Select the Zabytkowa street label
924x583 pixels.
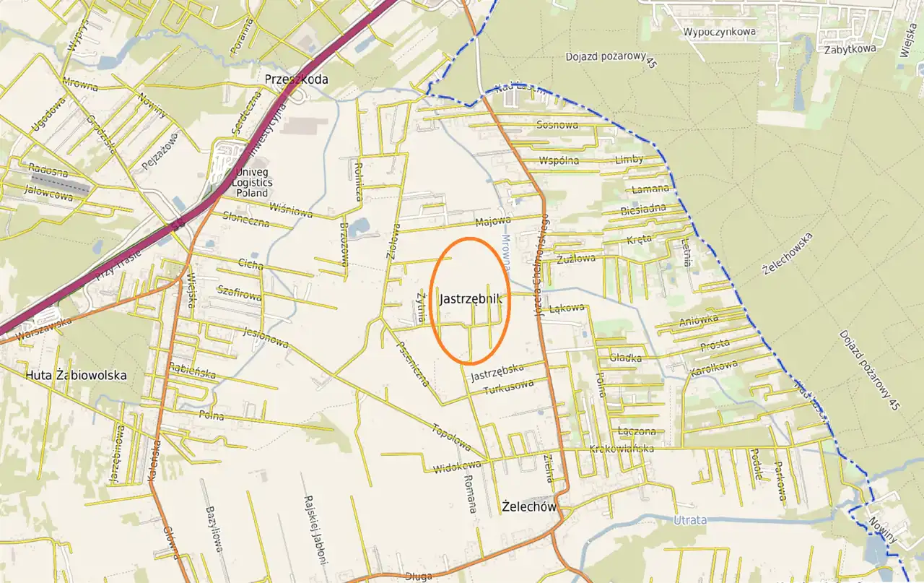pos(848,49)
